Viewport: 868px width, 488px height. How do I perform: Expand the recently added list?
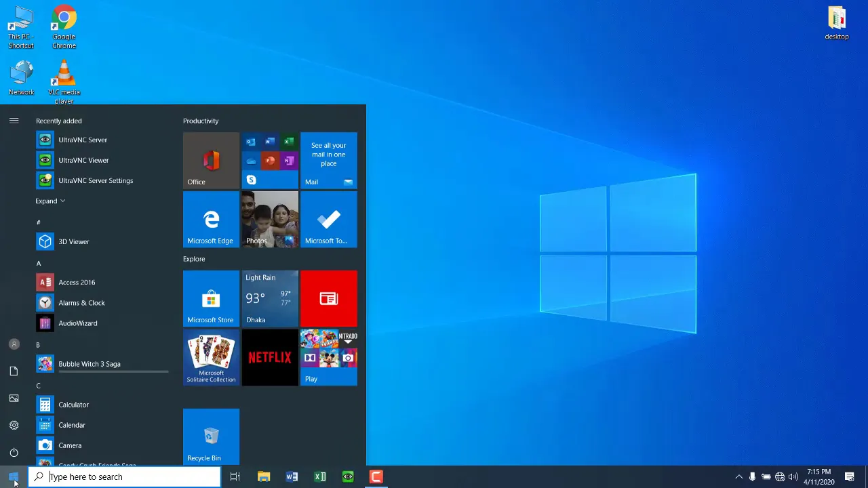50,201
